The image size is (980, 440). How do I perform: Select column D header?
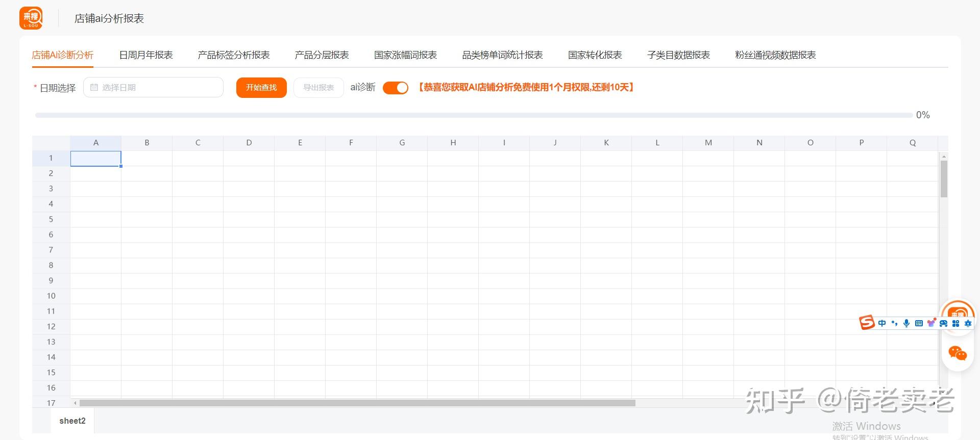pos(249,143)
